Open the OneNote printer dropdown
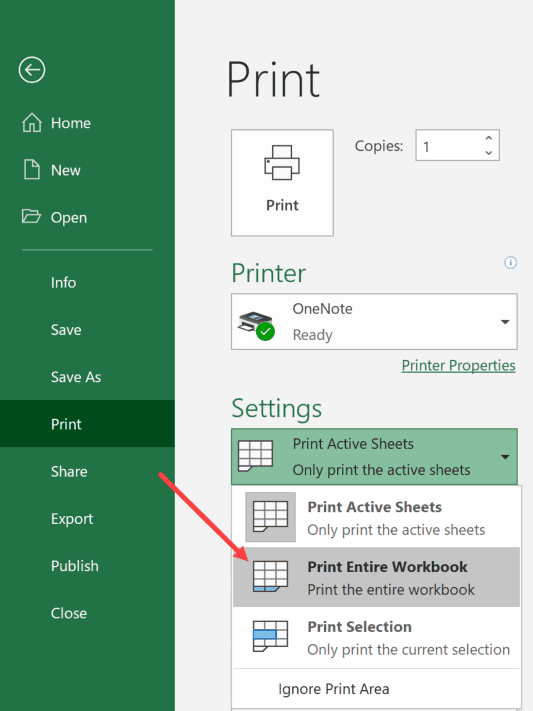 click(x=374, y=321)
